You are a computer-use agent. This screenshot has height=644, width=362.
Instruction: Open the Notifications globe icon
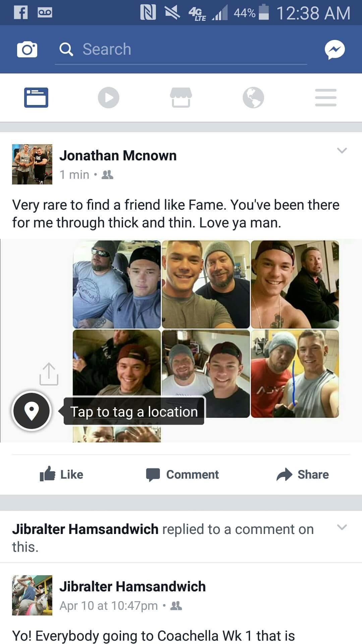[253, 98]
